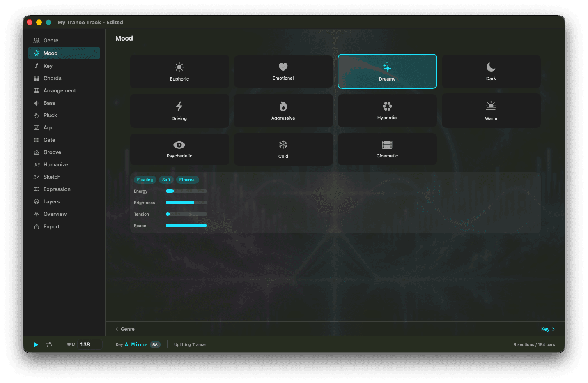
Task: Click the Export share icon
Action: coord(37,226)
